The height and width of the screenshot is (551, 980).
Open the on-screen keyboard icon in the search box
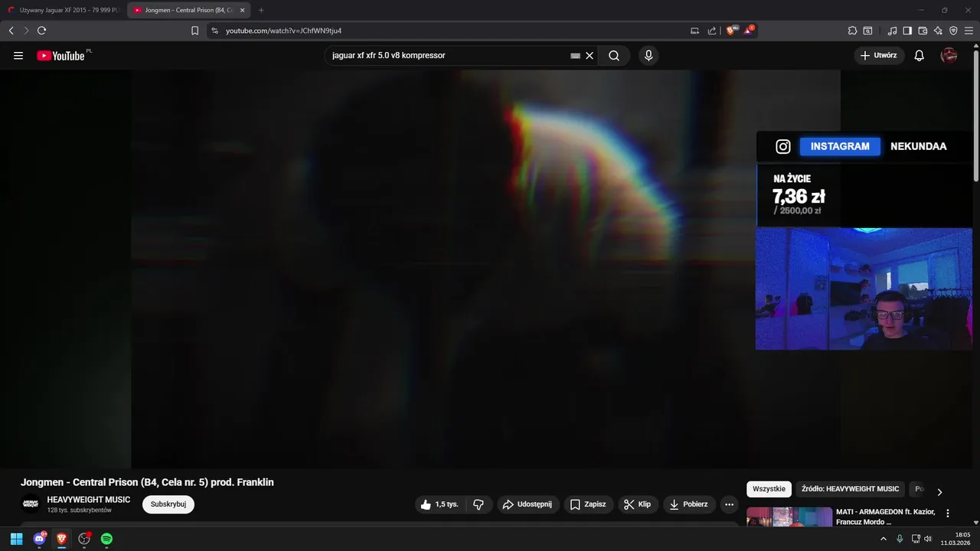[x=576, y=56]
